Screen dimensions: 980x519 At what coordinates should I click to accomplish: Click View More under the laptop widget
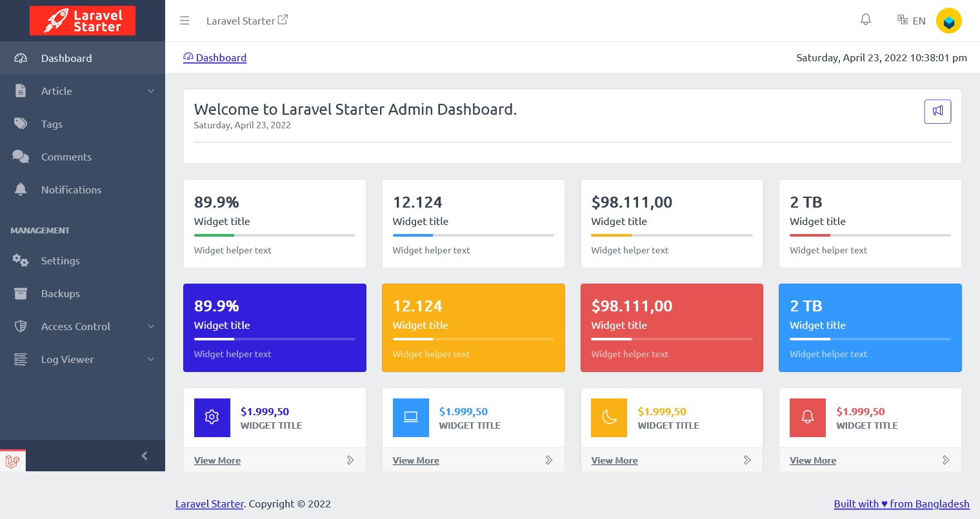(x=416, y=460)
